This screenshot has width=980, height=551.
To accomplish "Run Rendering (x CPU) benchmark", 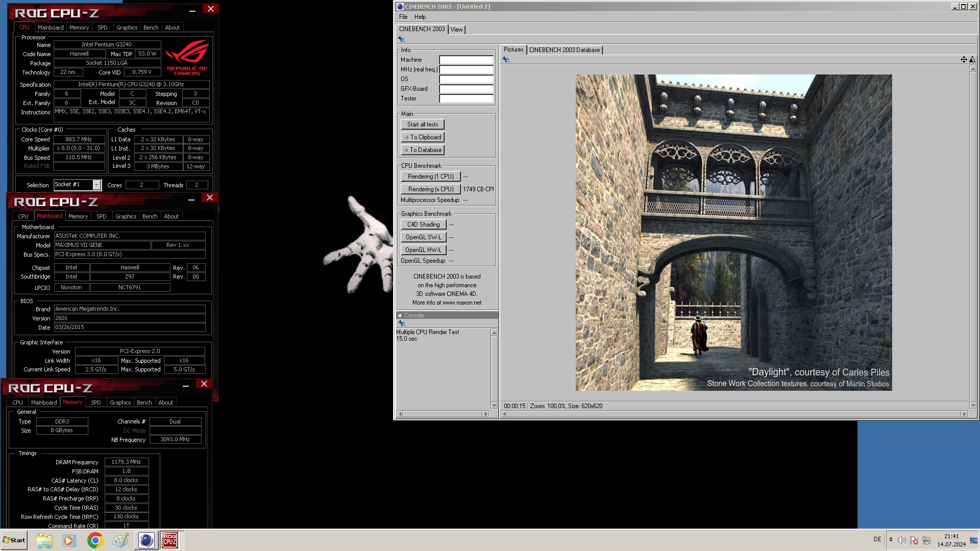I will pos(431,189).
